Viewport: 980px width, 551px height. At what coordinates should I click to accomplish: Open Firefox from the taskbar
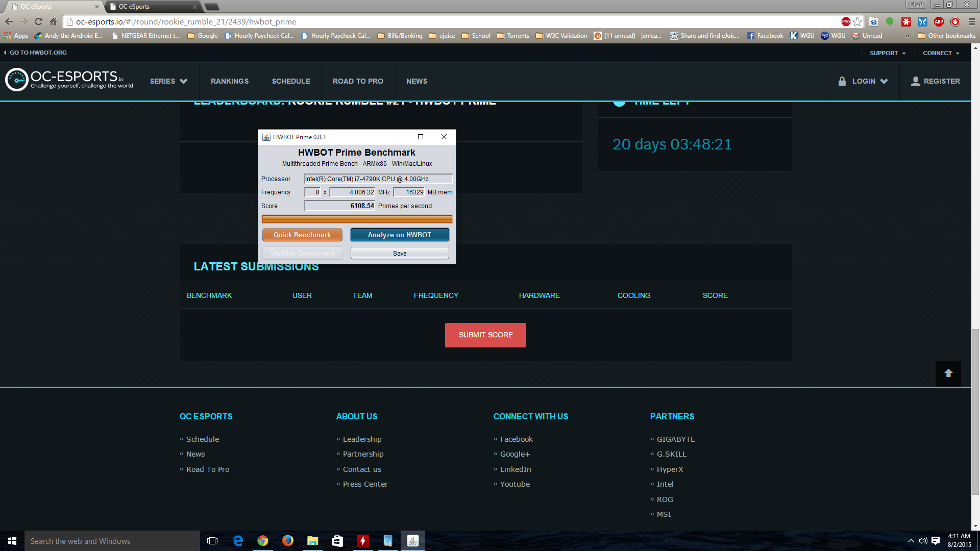(x=288, y=541)
